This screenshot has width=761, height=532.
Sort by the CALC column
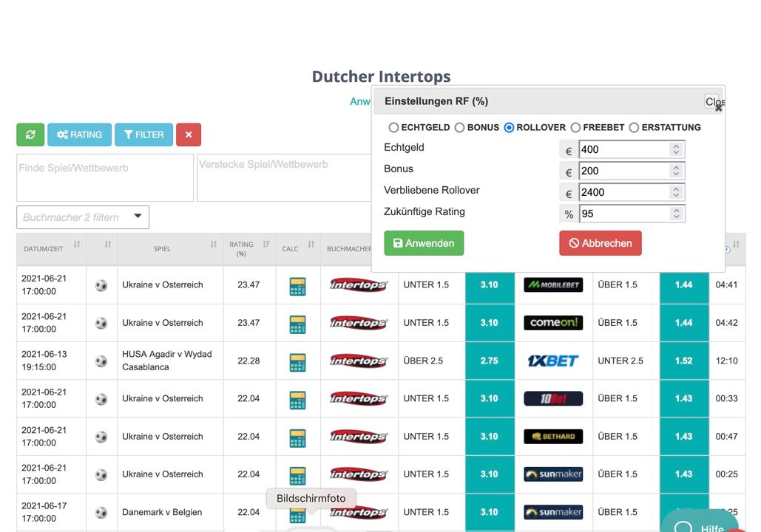[x=311, y=245]
